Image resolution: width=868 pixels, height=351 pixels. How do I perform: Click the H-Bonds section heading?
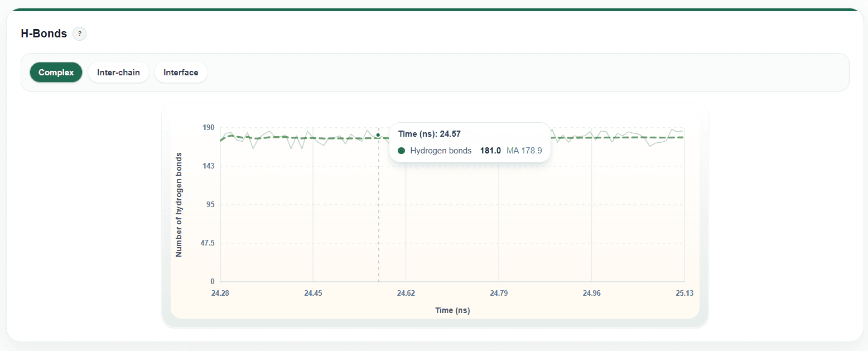coord(44,33)
